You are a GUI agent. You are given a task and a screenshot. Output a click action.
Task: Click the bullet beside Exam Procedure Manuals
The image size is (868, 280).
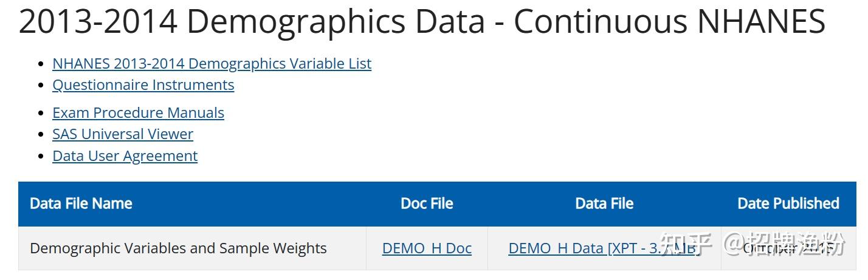(x=41, y=114)
